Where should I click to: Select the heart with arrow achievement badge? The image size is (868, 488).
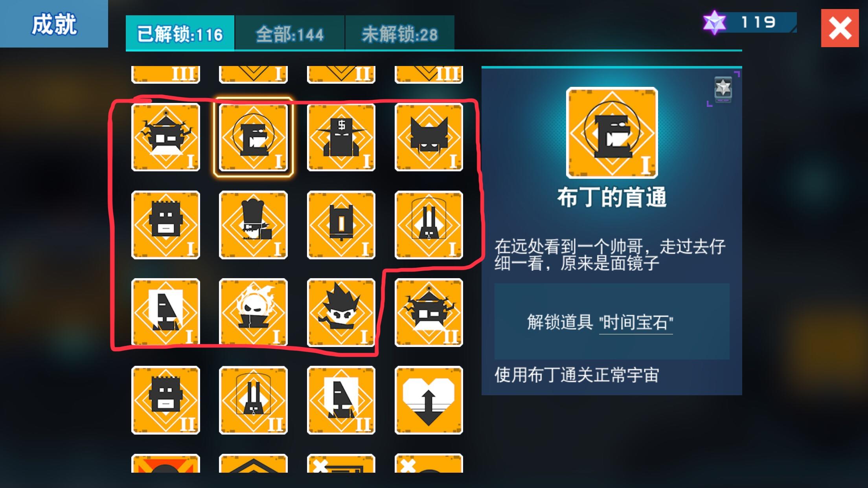[429, 400]
